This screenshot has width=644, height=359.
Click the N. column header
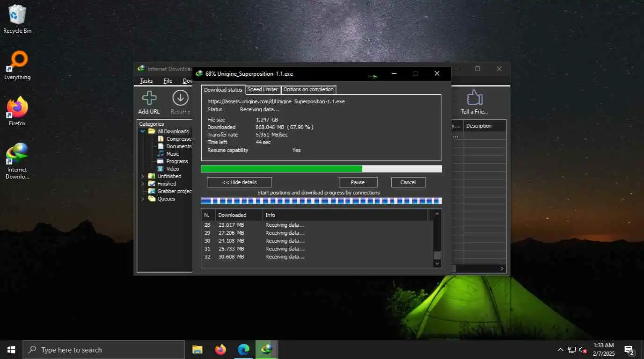click(x=208, y=215)
